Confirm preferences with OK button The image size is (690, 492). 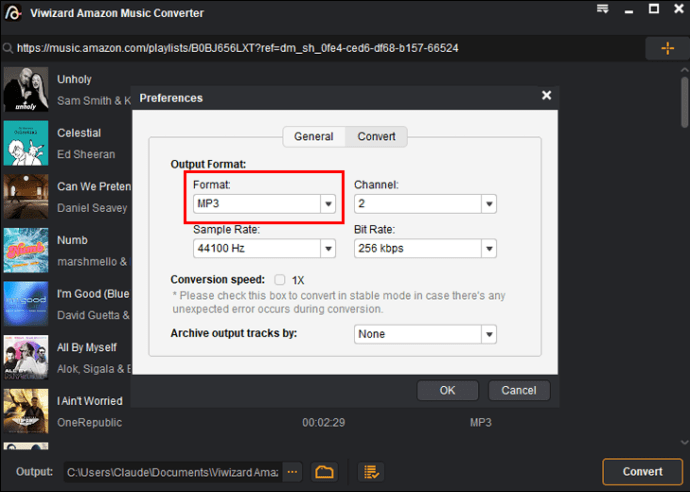(448, 390)
